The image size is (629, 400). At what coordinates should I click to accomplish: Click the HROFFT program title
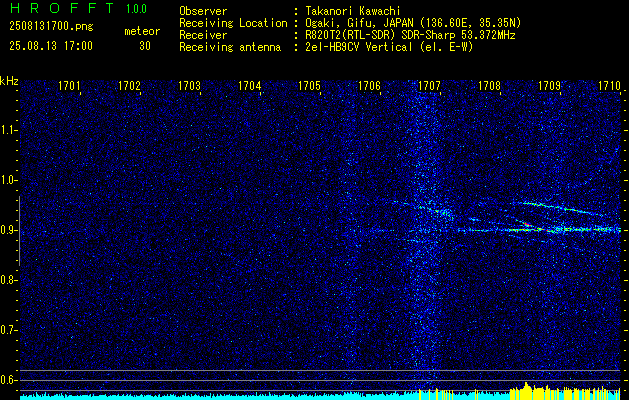point(62,8)
